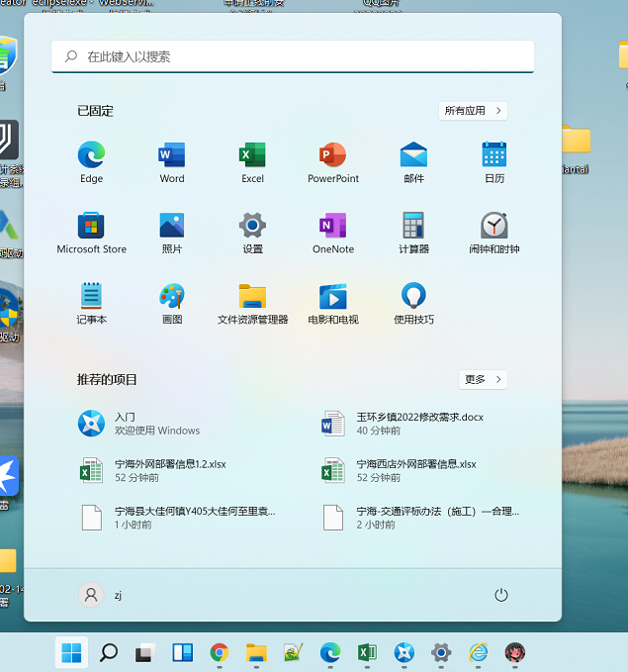Open Settings gear on taskbar
628x672 pixels.
pos(441,653)
